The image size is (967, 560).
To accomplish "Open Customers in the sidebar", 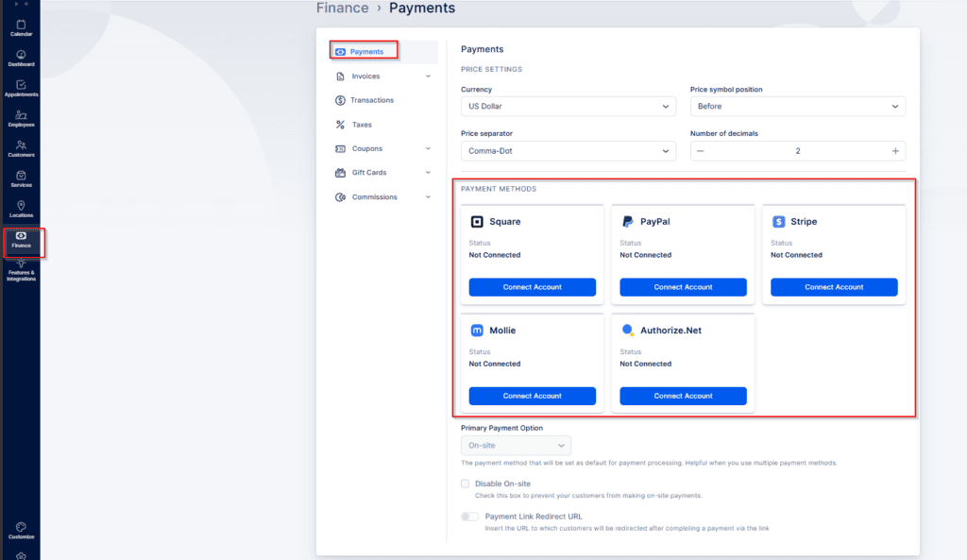I will click(x=21, y=149).
